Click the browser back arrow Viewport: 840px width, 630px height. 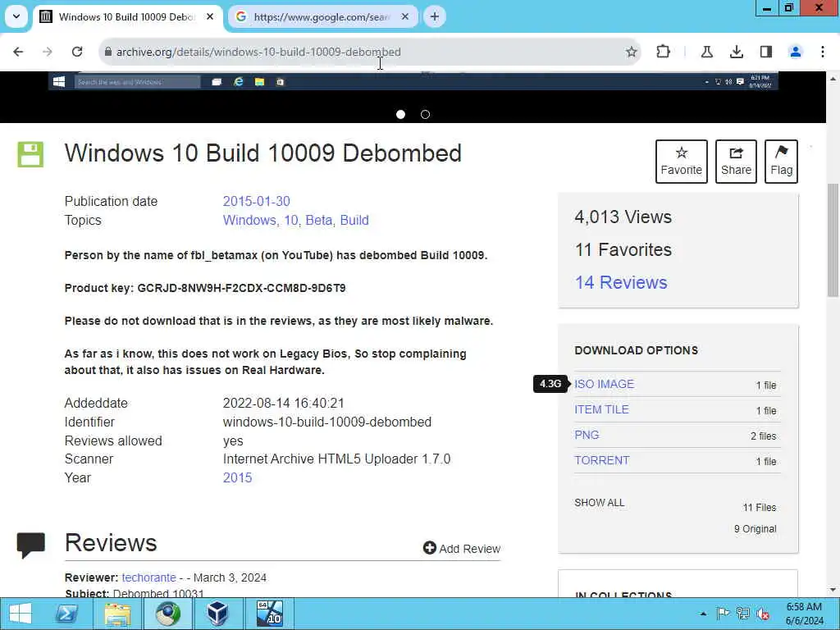18,52
